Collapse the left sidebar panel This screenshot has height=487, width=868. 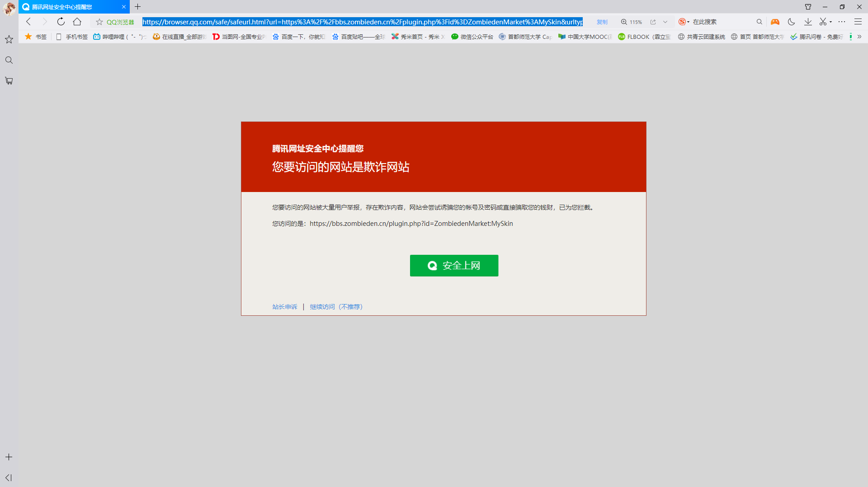[9, 478]
